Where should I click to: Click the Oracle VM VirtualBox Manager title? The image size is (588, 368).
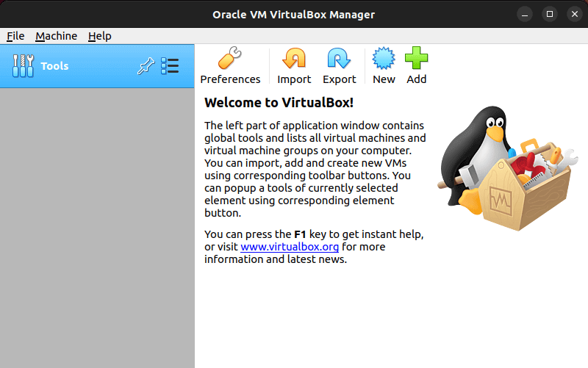tap(293, 15)
